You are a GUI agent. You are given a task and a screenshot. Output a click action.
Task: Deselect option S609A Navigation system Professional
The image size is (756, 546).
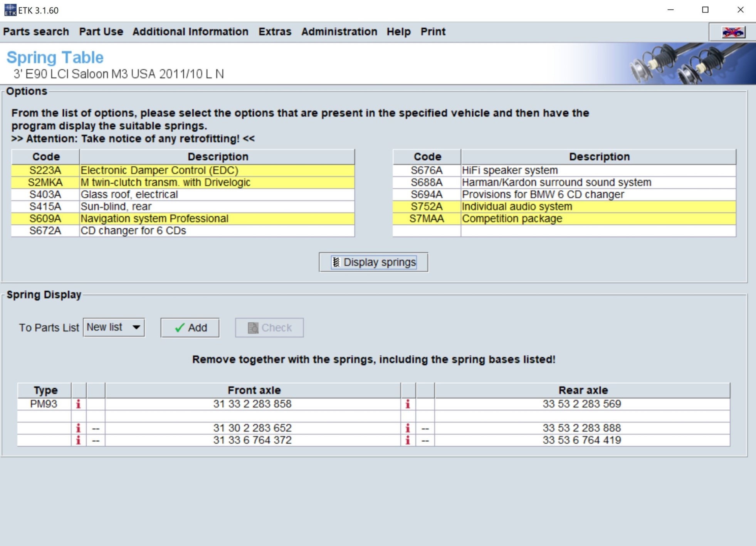[183, 218]
